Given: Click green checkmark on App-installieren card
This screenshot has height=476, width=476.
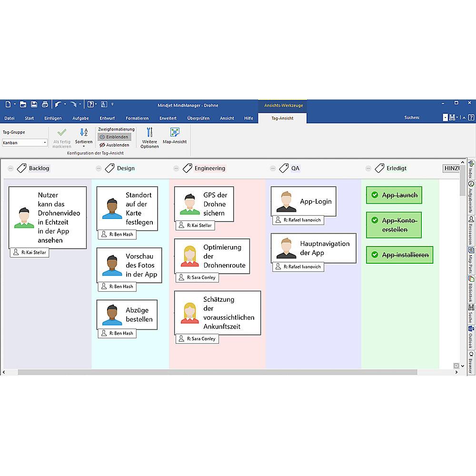Looking at the screenshot, I should (375, 255).
